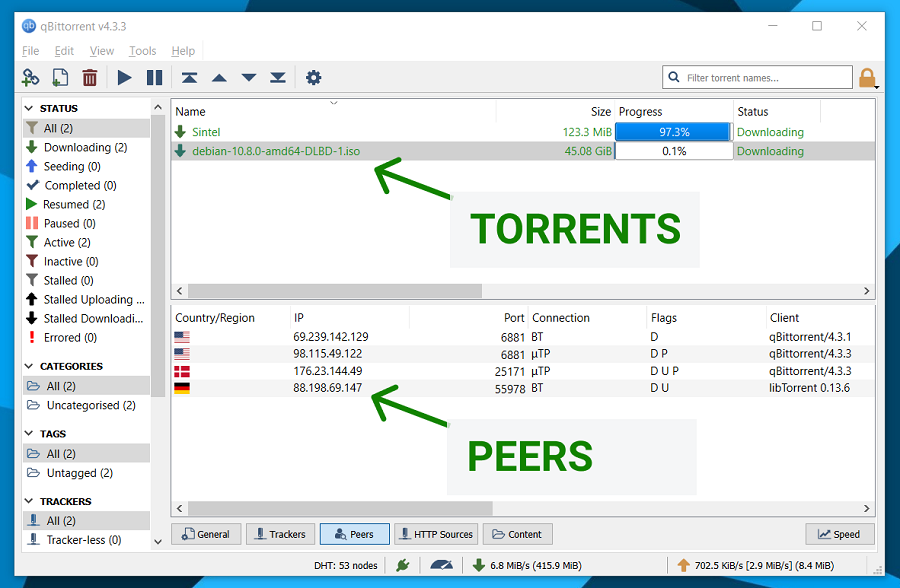Collapse the CATEGORIES sidebar section
The height and width of the screenshot is (588, 900).
click(29, 366)
